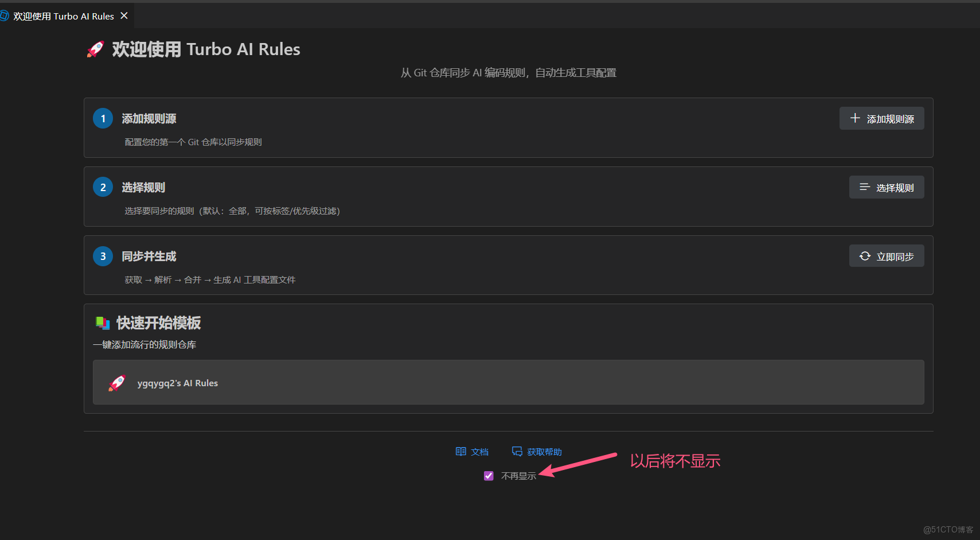
Task: Click the 欢迎使用 Turbo AI Rules page title
Action: 206,49
